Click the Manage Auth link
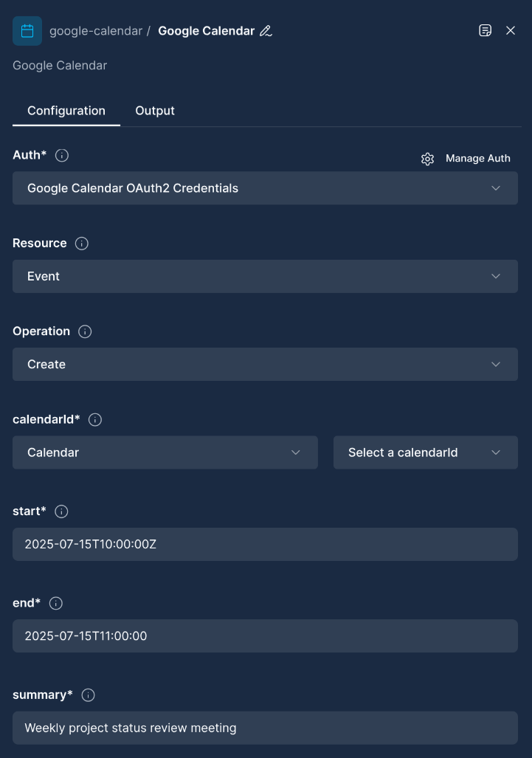 pyautogui.click(x=477, y=159)
